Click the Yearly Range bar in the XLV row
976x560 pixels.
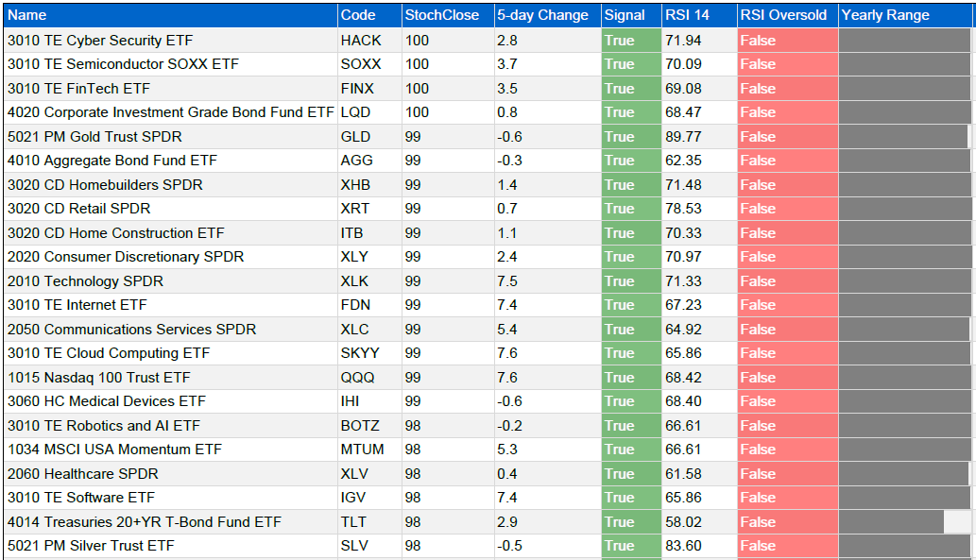pyautogui.click(x=905, y=474)
